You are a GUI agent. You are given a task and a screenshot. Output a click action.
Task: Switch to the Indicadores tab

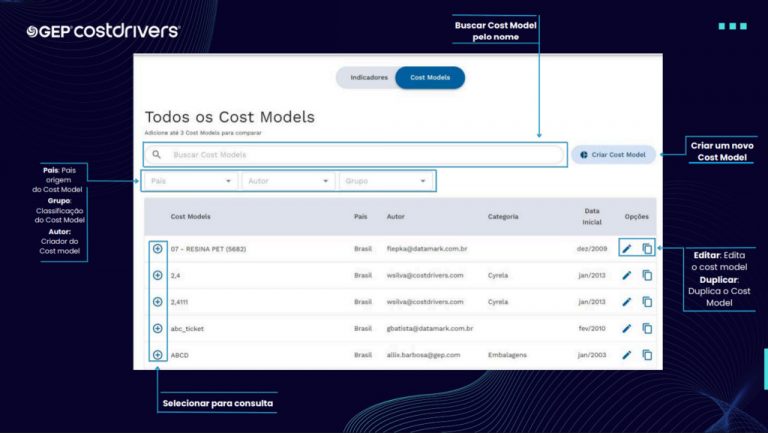tap(369, 77)
